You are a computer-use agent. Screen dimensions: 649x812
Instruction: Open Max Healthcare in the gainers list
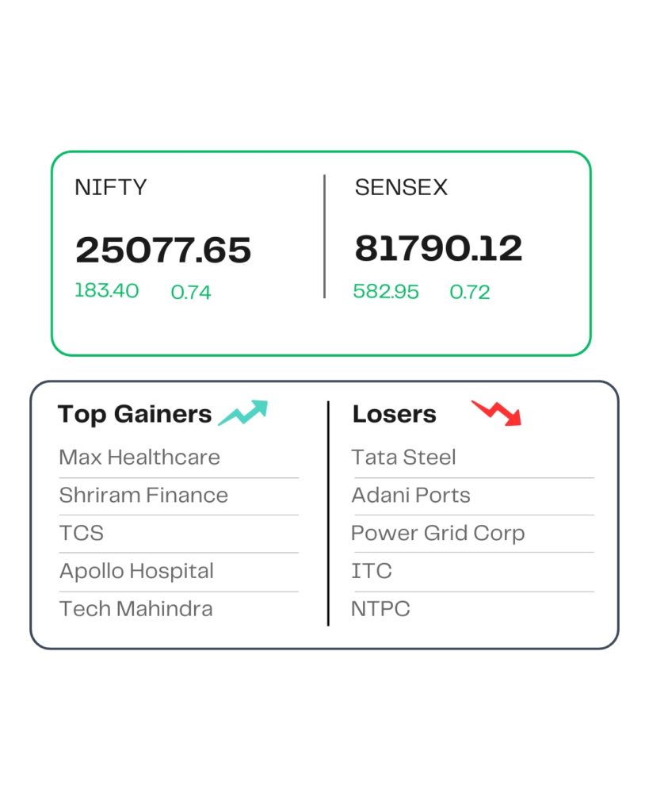point(139,458)
